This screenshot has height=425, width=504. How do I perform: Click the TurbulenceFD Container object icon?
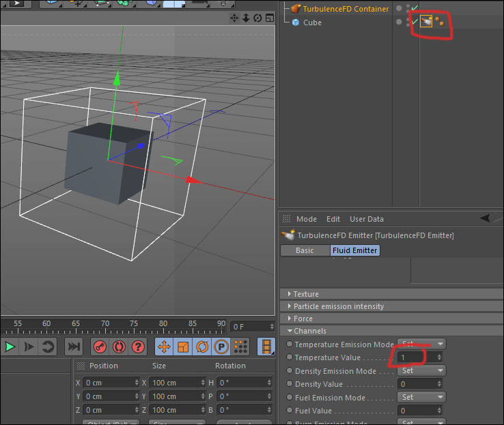click(296, 9)
